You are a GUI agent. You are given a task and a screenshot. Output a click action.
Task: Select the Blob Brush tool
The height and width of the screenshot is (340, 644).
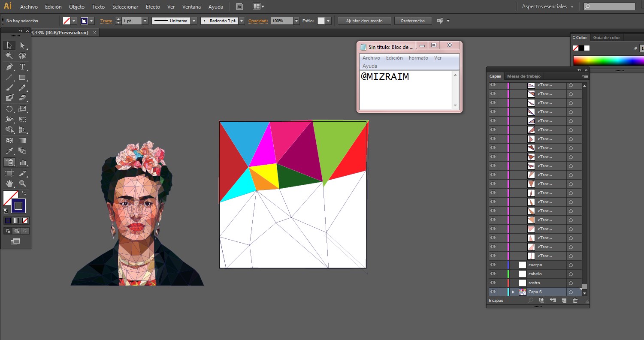point(9,98)
